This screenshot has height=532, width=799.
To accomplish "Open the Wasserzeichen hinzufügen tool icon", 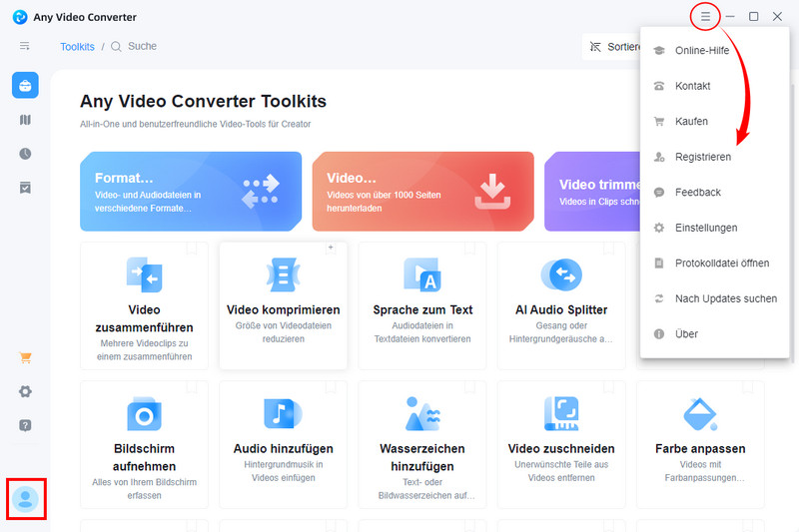I will (422, 414).
